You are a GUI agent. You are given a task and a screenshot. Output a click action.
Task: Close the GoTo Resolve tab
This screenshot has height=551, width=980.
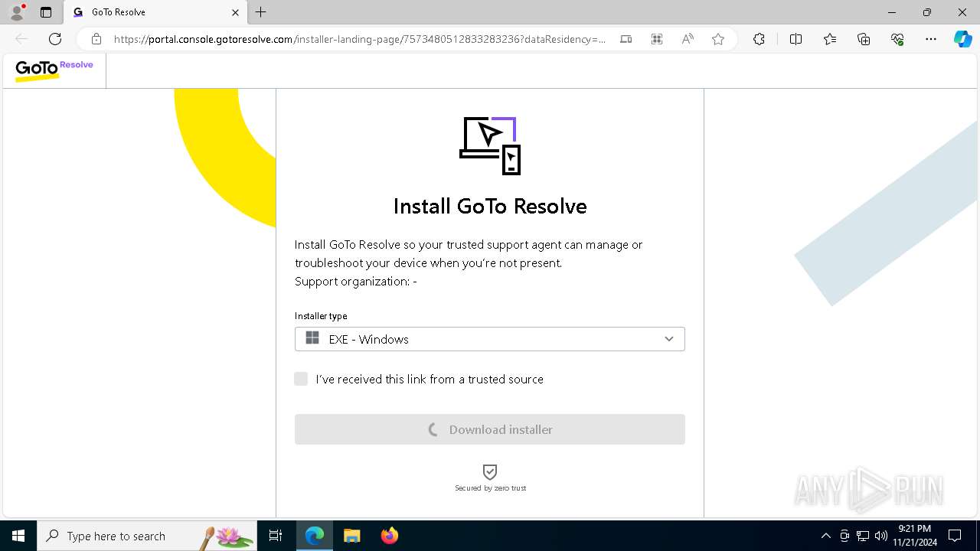235,12
